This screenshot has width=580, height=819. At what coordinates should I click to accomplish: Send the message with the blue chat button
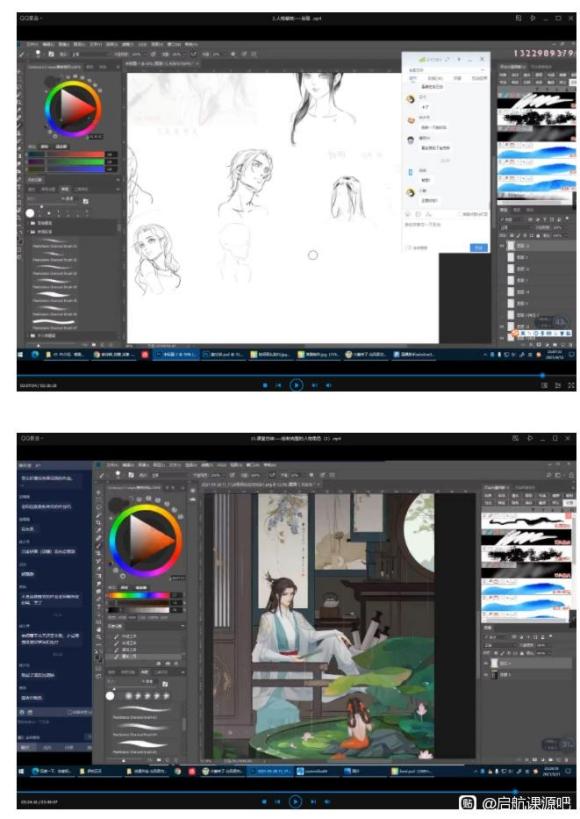click(x=479, y=248)
